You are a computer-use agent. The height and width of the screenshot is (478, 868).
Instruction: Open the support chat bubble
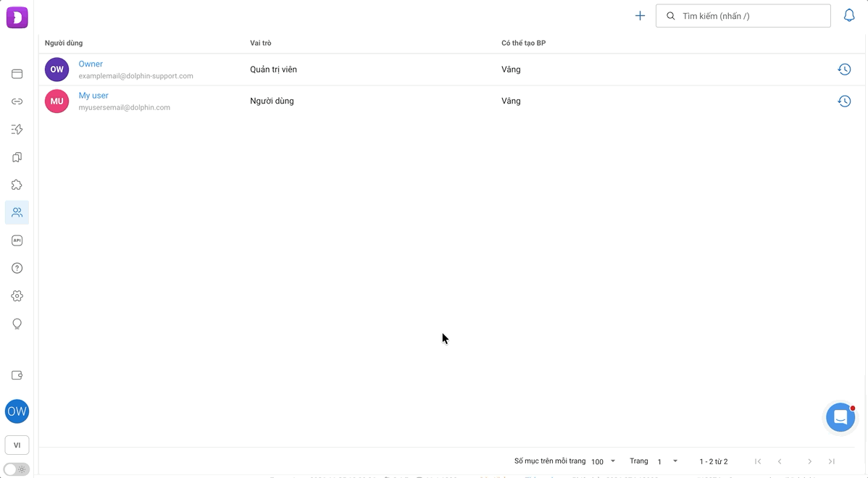click(x=840, y=417)
